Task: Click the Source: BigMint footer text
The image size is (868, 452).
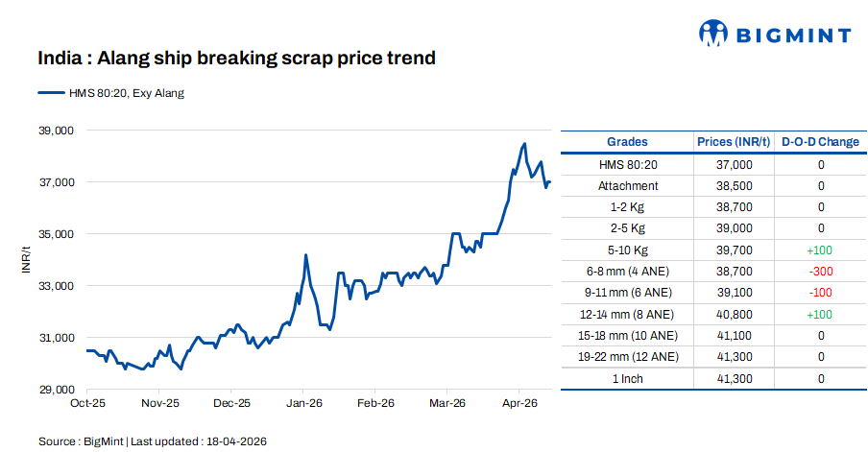Action: click(x=152, y=441)
